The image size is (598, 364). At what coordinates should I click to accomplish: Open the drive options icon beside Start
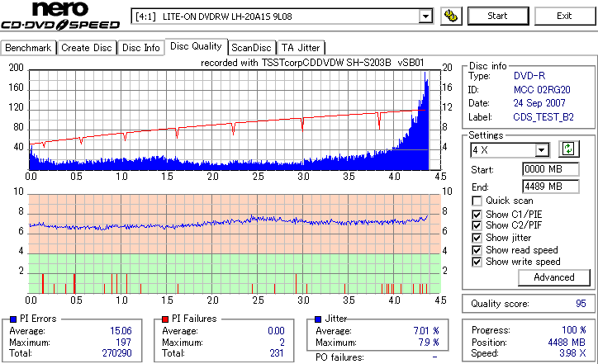[451, 16]
